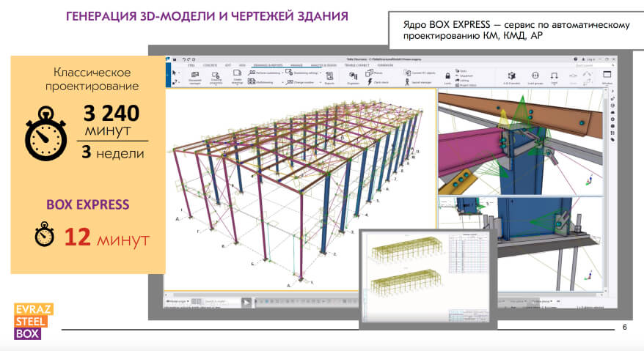
Task: Click the status bar search field
Action: tap(221, 302)
